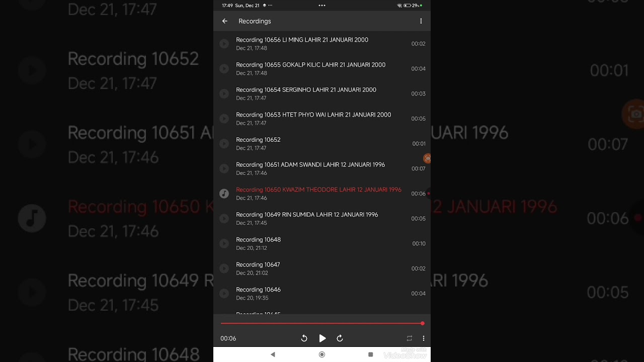Screen dimensions: 644x362
Task: Play Recording 10653 HTET PHYO WAI via its play icon
Action: point(224,119)
